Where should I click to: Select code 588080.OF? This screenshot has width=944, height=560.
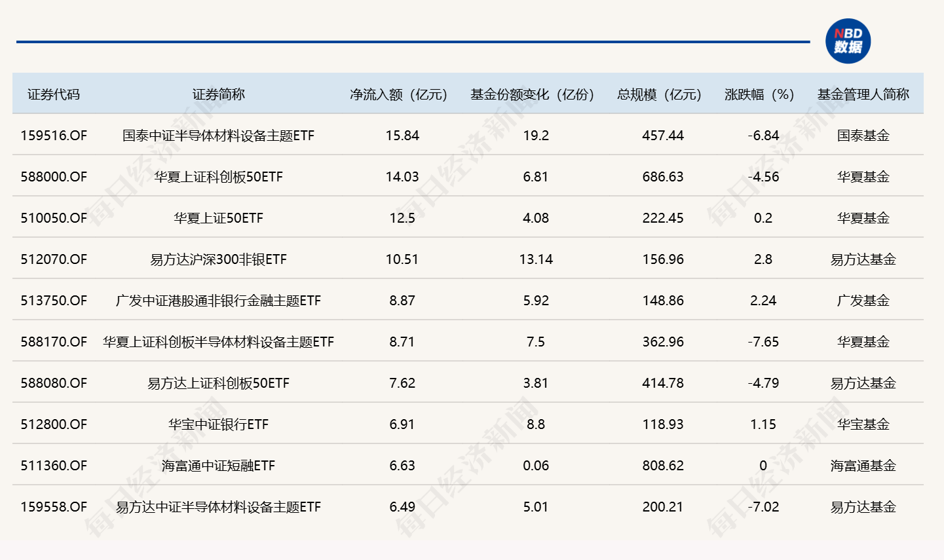point(54,383)
